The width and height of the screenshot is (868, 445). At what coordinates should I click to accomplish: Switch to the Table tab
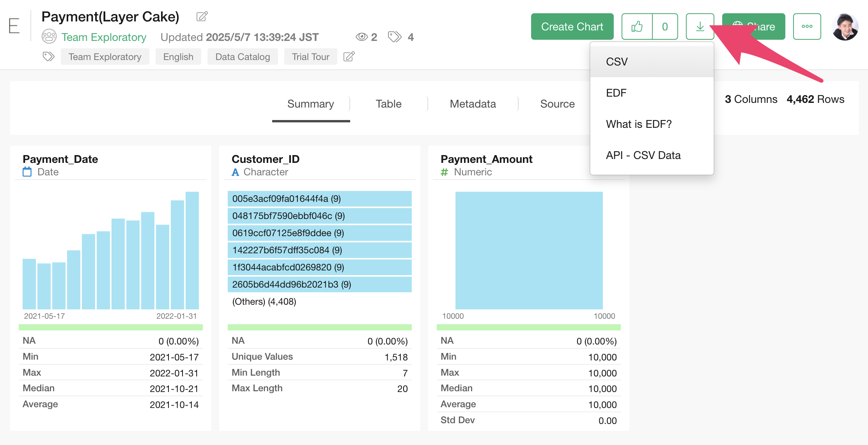[388, 104]
